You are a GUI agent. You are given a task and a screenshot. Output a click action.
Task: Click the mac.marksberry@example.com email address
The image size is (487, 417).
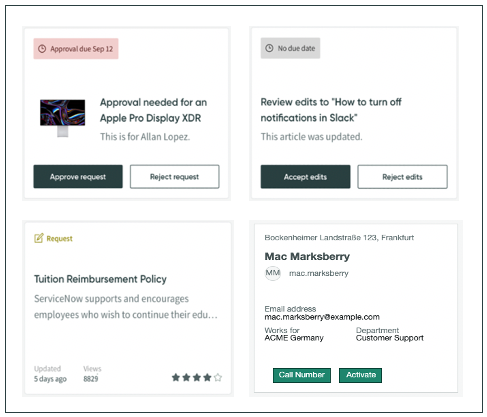click(x=322, y=317)
